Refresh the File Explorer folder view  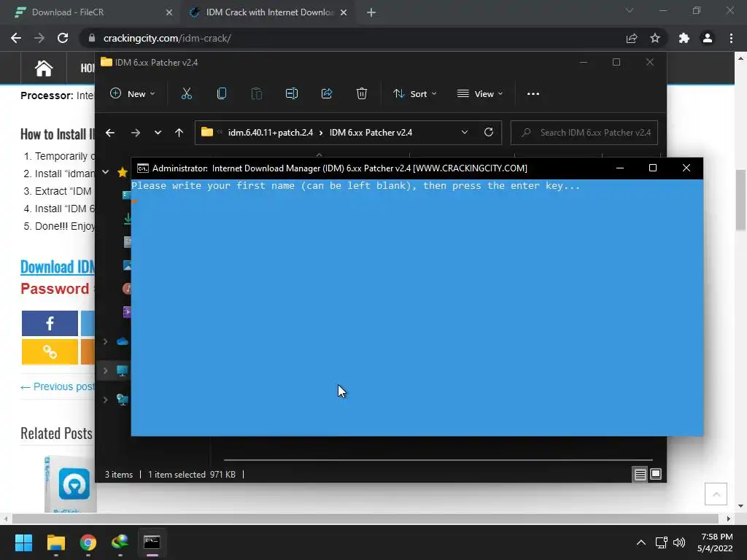point(489,133)
